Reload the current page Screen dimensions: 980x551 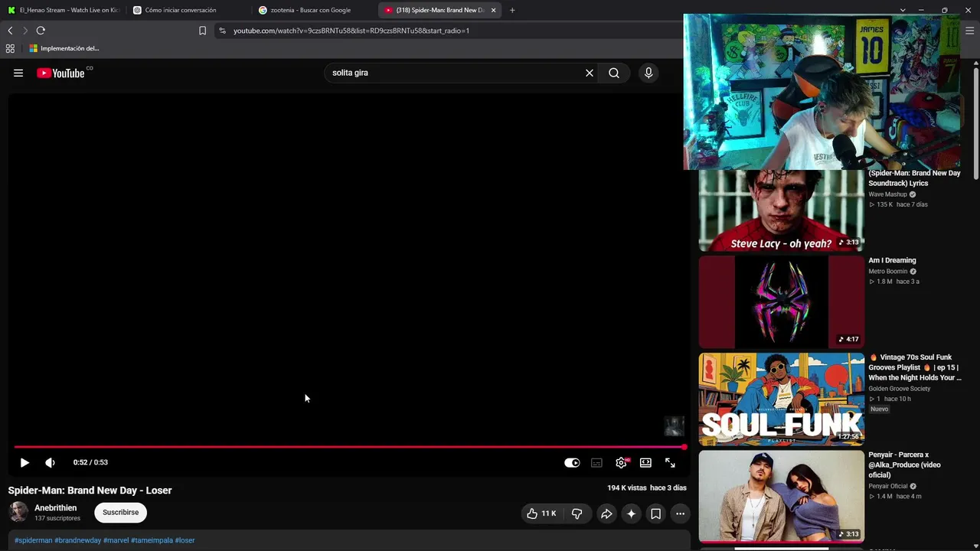[41, 31]
